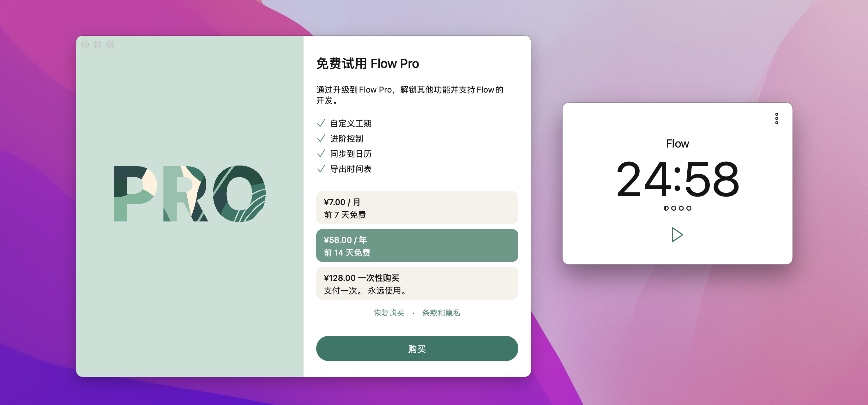The height and width of the screenshot is (405, 868).
Task: Click the checkmark beside 自定义工期
Action: pos(321,123)
